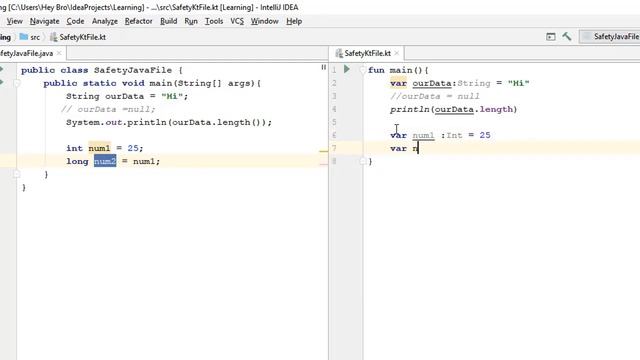Open the Code menu
The image size is (640, 360).
[x=76, y=21]
